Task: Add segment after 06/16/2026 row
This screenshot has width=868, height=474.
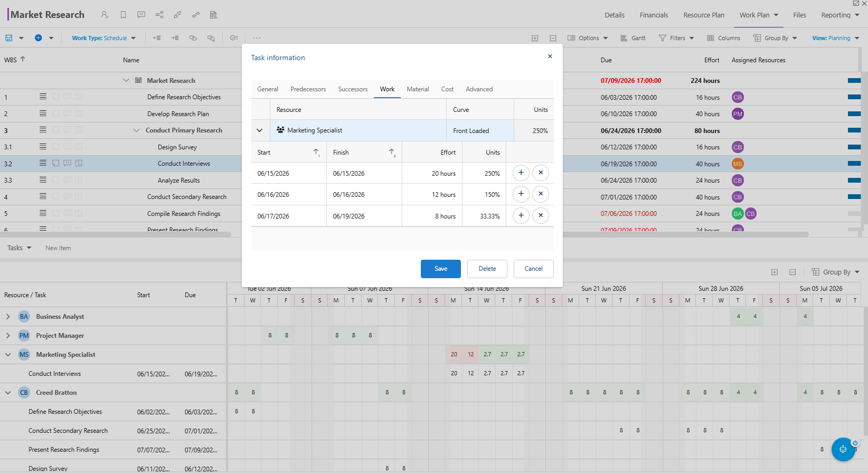Action: tap(521, 194)
